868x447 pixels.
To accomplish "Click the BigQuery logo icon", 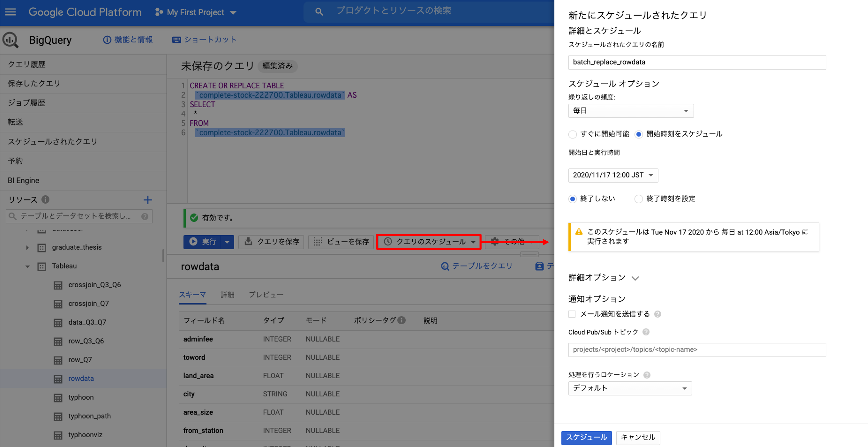I will pyautogui.click(x=10, y=40).
